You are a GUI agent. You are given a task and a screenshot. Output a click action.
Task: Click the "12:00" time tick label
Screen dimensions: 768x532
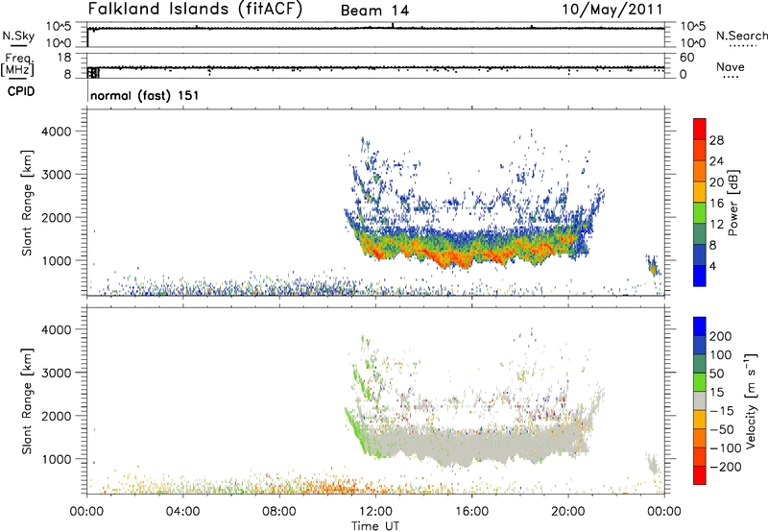[375, 512]
